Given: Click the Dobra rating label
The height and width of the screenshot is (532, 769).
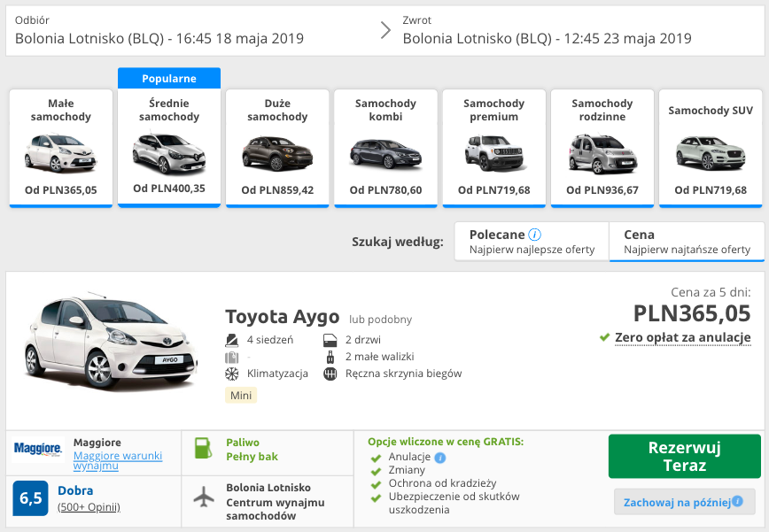Looking at the screenshot, I should [x=75, y=490].
